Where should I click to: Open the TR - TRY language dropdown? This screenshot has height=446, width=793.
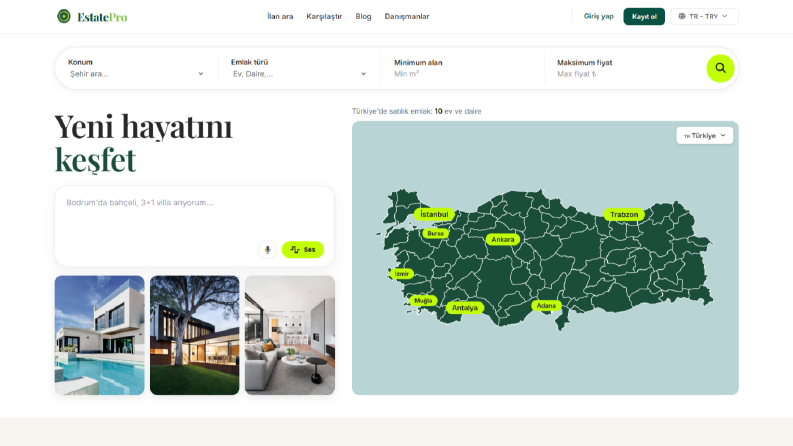[704, 17]
